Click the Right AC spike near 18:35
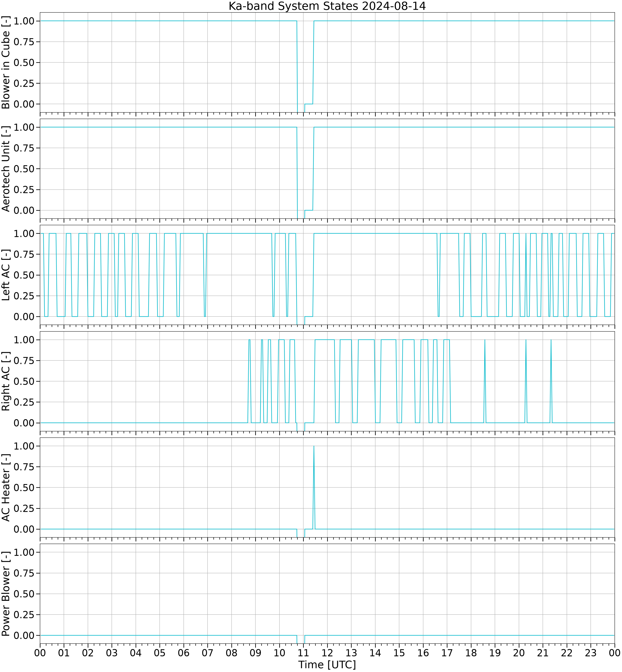The height and width of the screenshot is (672, 622). click(x=485, y=381)
